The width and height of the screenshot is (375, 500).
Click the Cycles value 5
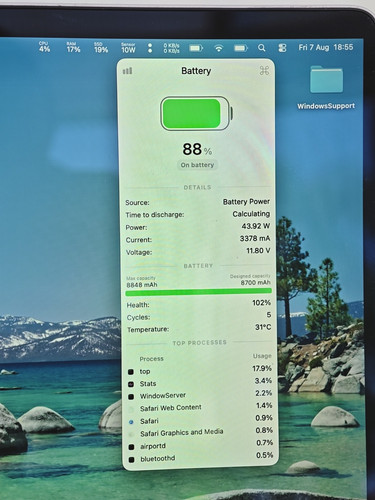coord(269,315)
